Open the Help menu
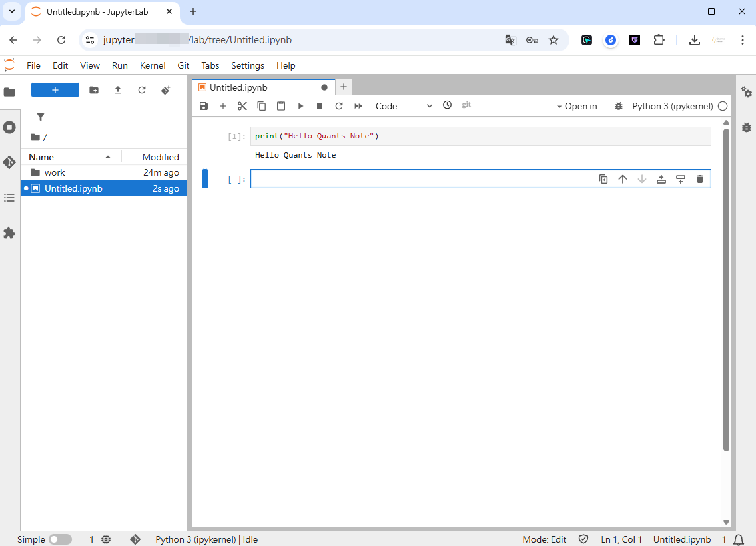756x546 pixels. [286, 65]
